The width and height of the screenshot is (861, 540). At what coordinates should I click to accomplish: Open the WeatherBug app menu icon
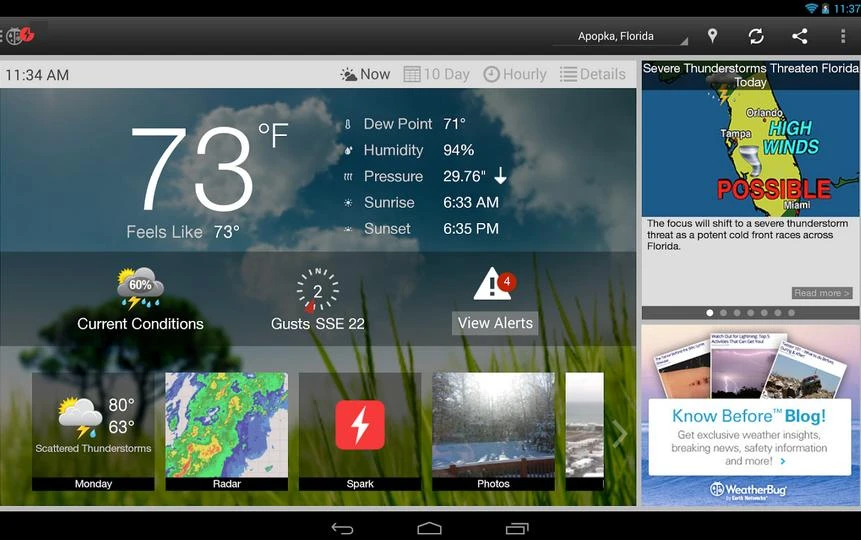point(19,36)
